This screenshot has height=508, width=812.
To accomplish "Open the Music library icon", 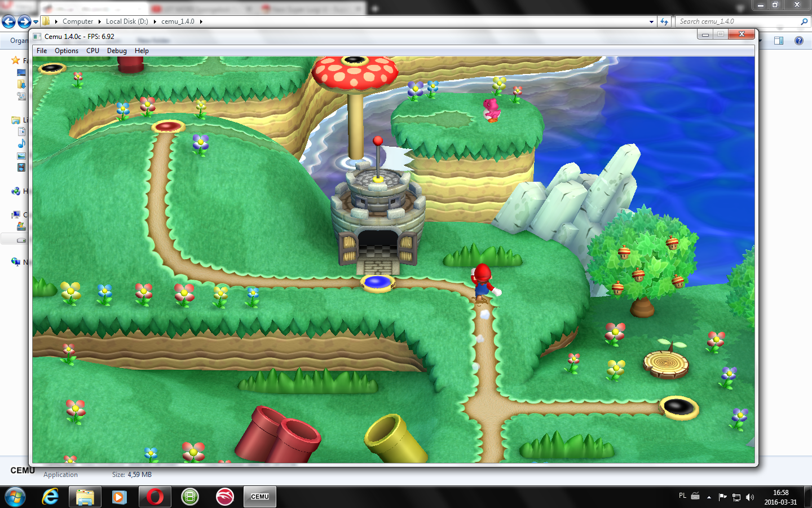I will point(21,143).
